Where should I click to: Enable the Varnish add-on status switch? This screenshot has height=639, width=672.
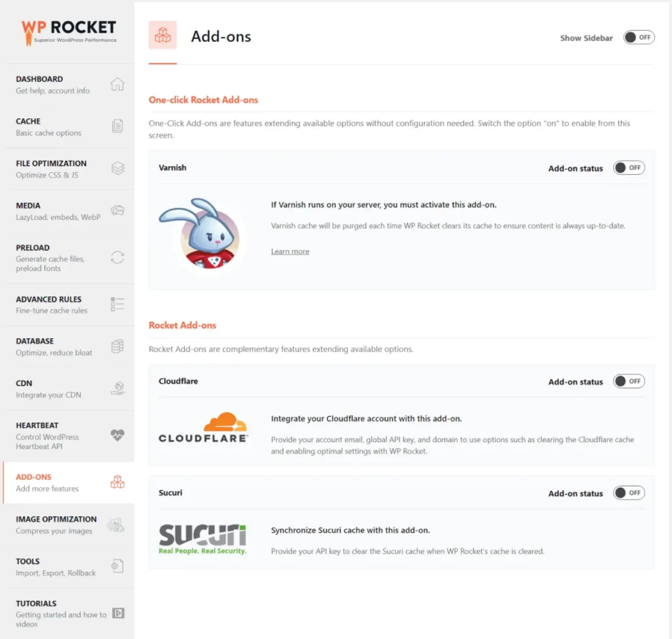click(x=629, y=167)
